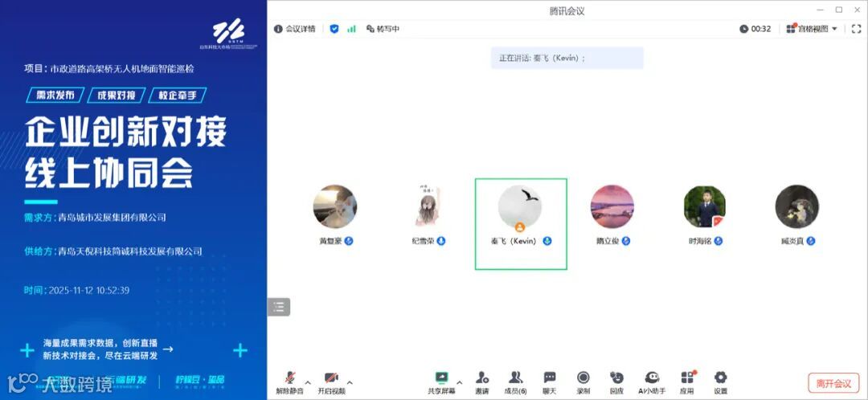Unmute the microphone via 解除静音
Screen dimensions: 868x400
click(x=289, y=383)
